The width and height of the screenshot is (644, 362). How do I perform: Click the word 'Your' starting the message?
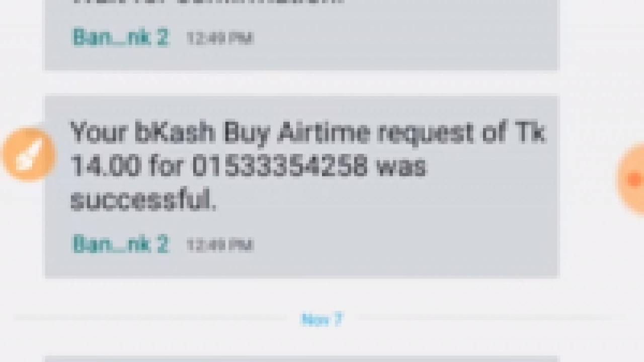[99, 133]
